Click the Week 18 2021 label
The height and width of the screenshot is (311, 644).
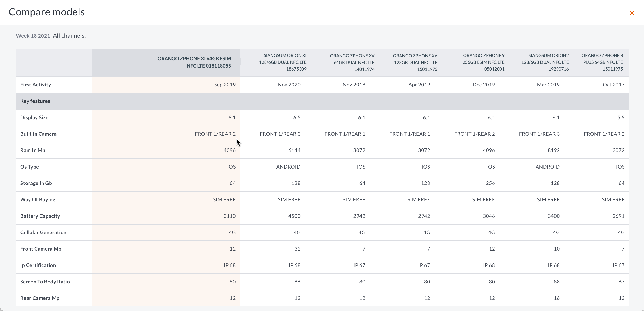(x=33, y=36)
